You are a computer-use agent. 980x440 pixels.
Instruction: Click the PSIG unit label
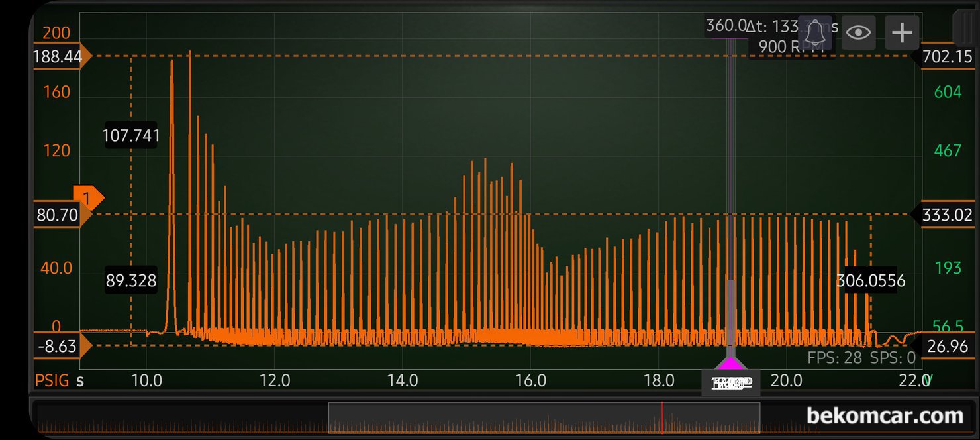coord(52,380)
